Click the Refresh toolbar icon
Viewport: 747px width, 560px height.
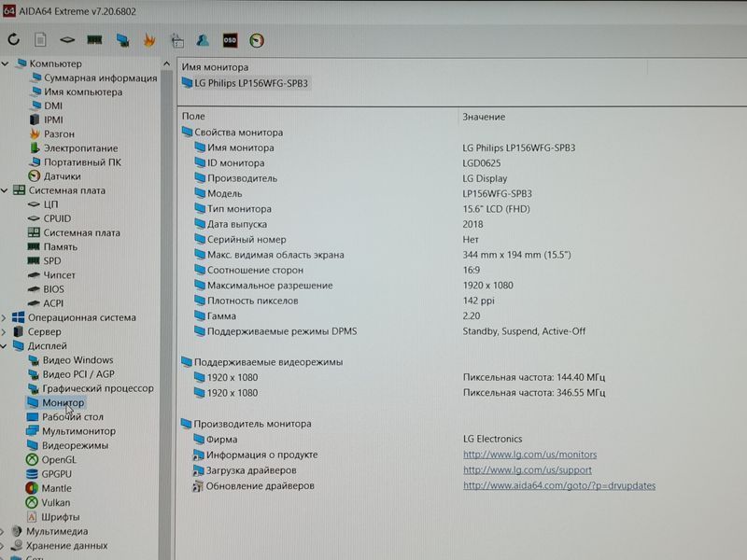pyautogui.click(x=13, y=39)
